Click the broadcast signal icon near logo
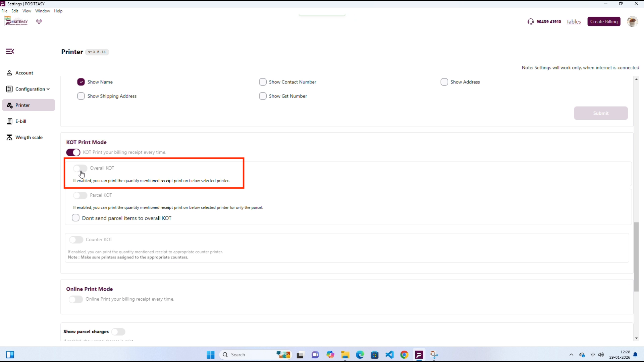644x362 pixels. (39, 22)
